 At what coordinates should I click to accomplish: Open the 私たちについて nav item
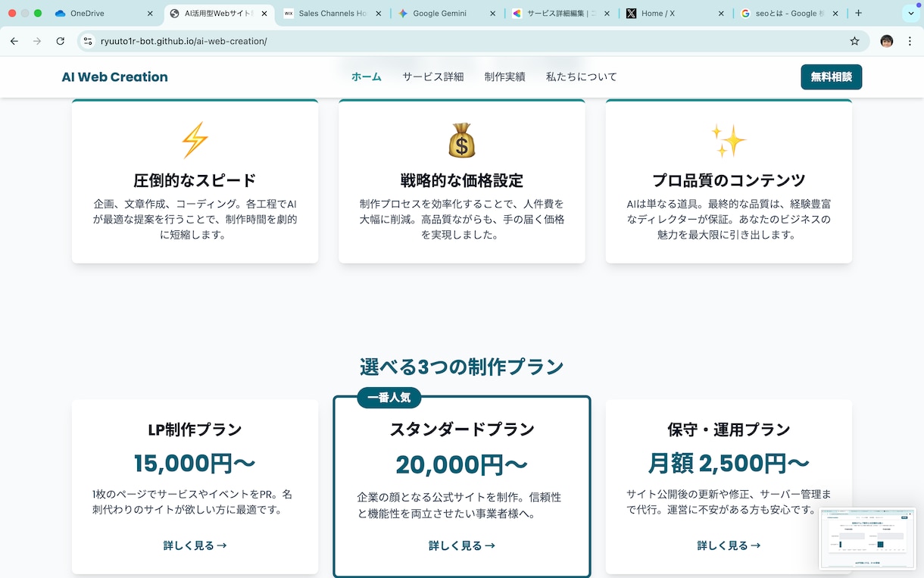click(x=582, y=77)
